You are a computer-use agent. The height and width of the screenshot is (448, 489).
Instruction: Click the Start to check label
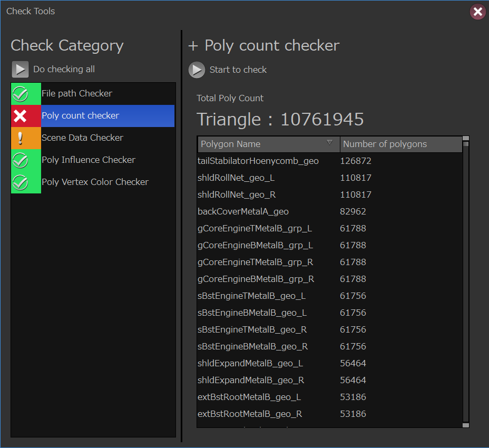click(x=238, y=70)
